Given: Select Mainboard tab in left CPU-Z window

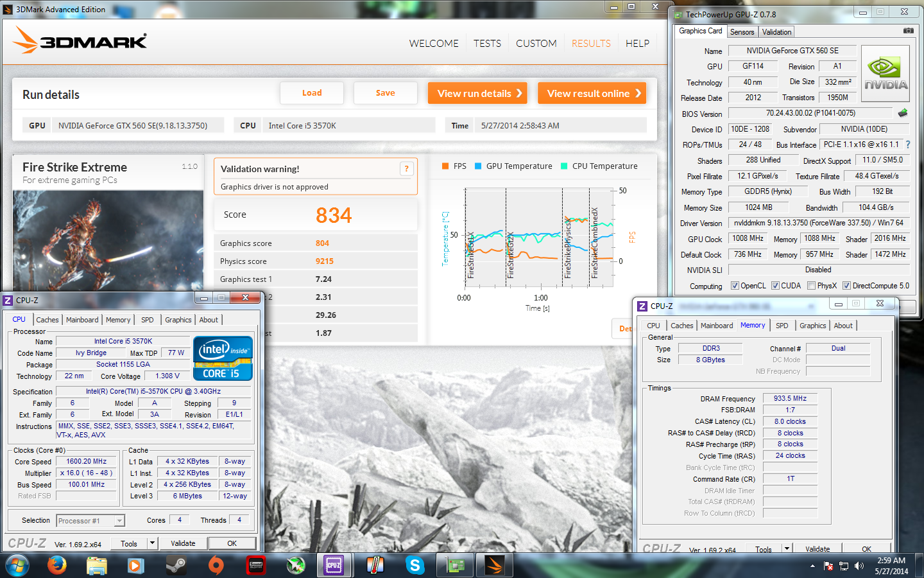Looking at the screenshot, I should pyautogui.click(x=82, y=320).
